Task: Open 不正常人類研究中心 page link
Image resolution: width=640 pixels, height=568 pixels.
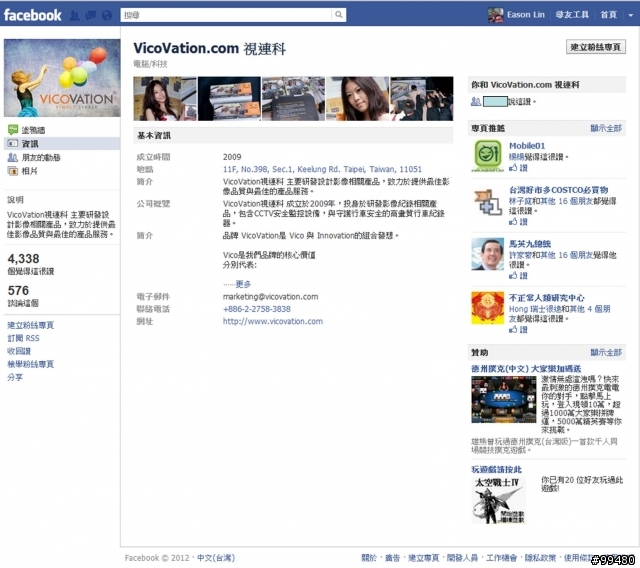Action: pos(546,298)
